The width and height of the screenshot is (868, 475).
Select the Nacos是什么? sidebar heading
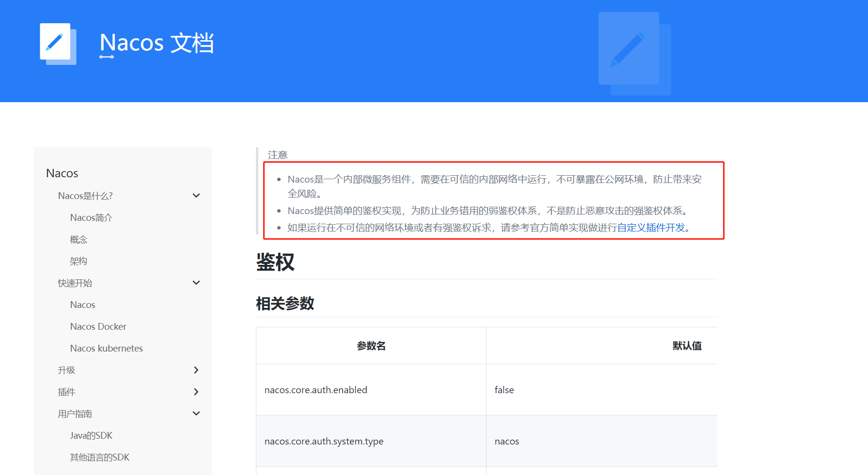tap(85, 196)
